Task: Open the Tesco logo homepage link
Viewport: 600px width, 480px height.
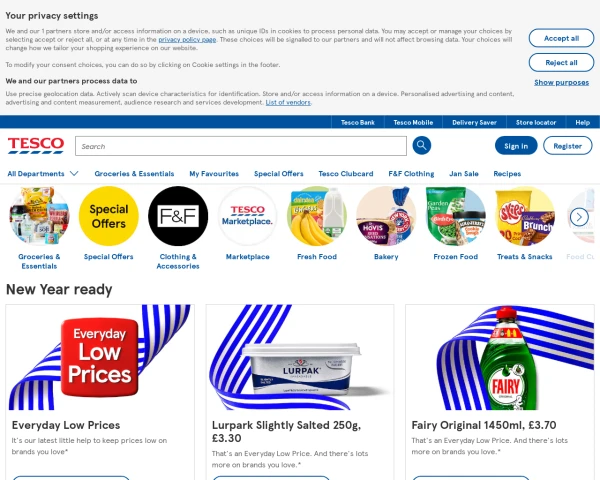Action: [36, 146]
